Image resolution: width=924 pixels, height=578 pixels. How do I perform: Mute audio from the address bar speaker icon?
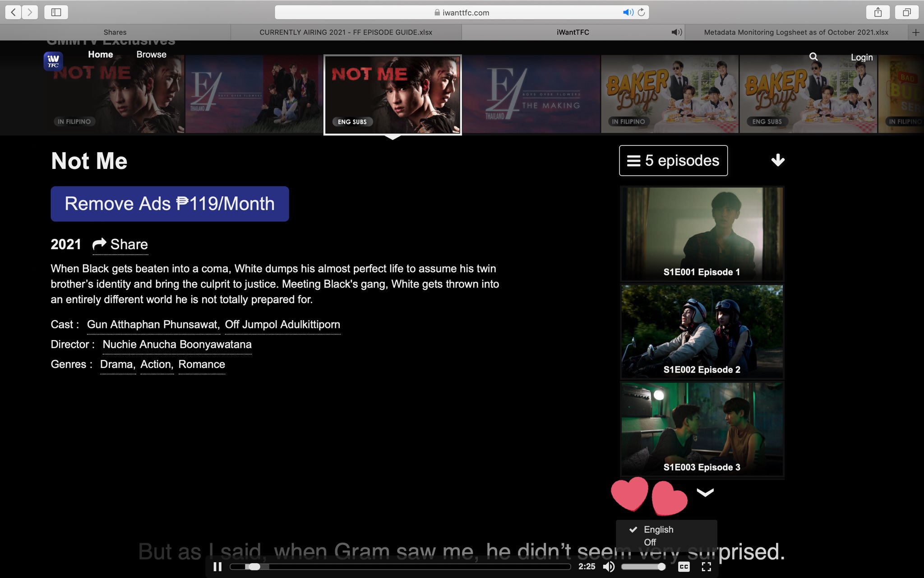point(628,12)
